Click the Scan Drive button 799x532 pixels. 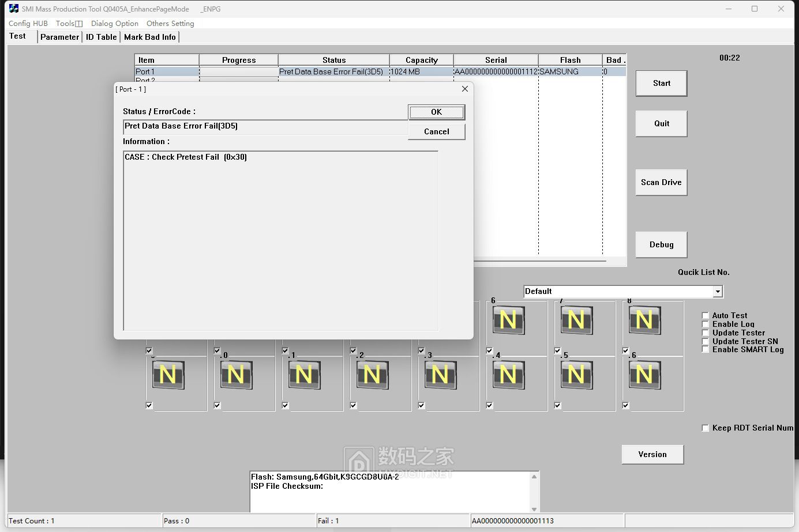tap(661, 182)
